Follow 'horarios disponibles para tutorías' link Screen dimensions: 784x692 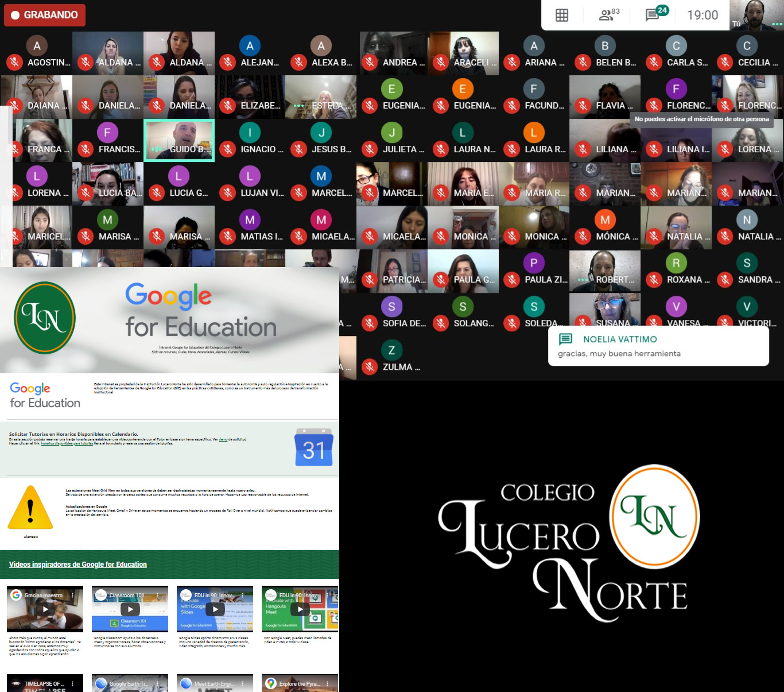[x=67, y=443]
